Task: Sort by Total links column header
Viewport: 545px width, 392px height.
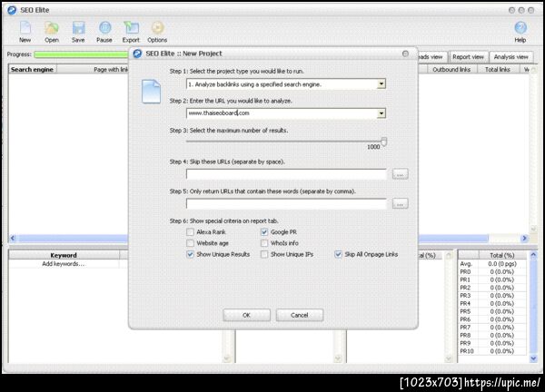Action: tap(498, 70)
